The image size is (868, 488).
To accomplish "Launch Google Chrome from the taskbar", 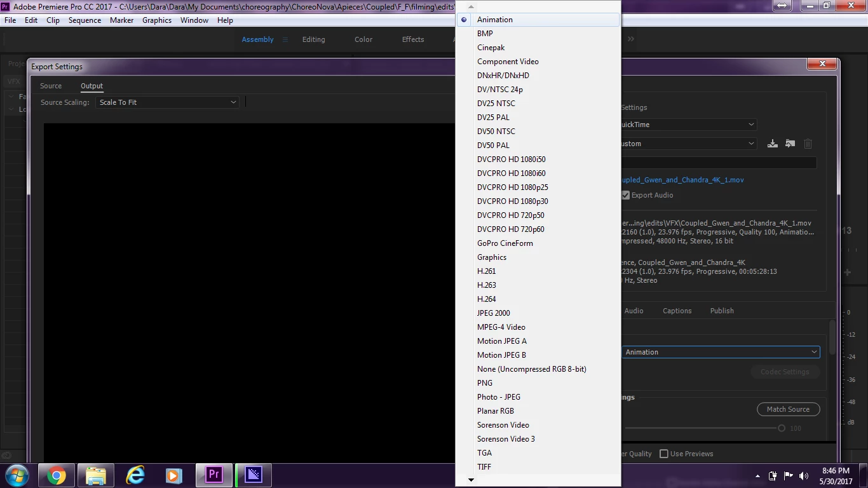I will click(x=56, y=475).
